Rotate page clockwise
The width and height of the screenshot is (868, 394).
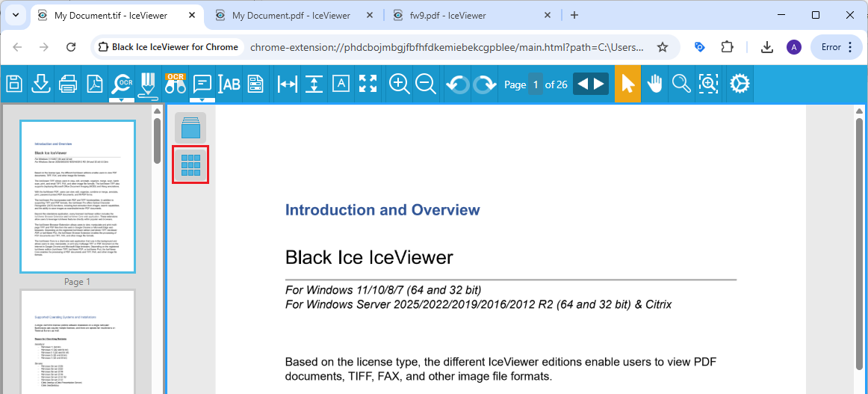coord(485,84)
